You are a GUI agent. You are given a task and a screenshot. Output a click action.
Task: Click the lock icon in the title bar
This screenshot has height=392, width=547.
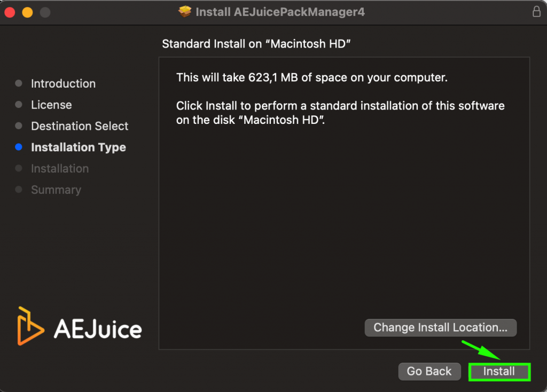pos(537,12)
